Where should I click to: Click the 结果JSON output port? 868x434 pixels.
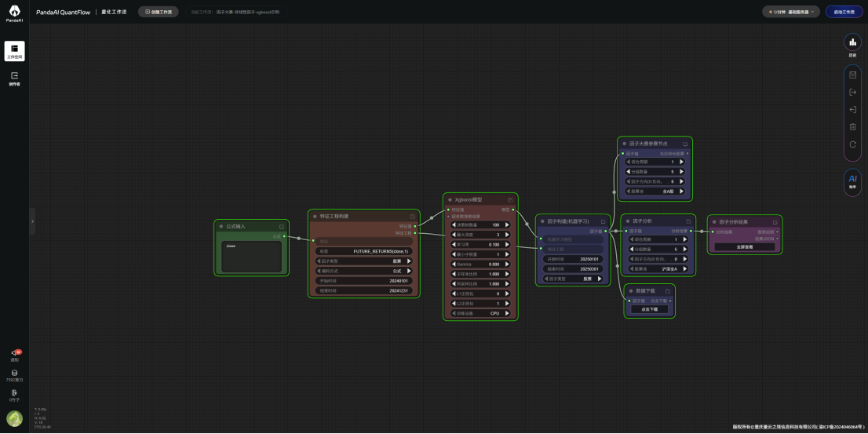(x=777, y=239)
